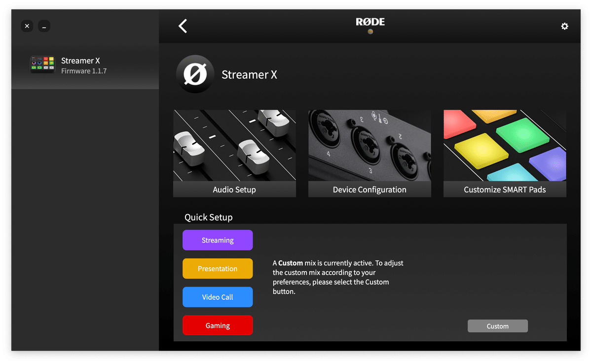This screenshot has height=364, width=592.
Task: Close the window with the X button
Action: 27,26
